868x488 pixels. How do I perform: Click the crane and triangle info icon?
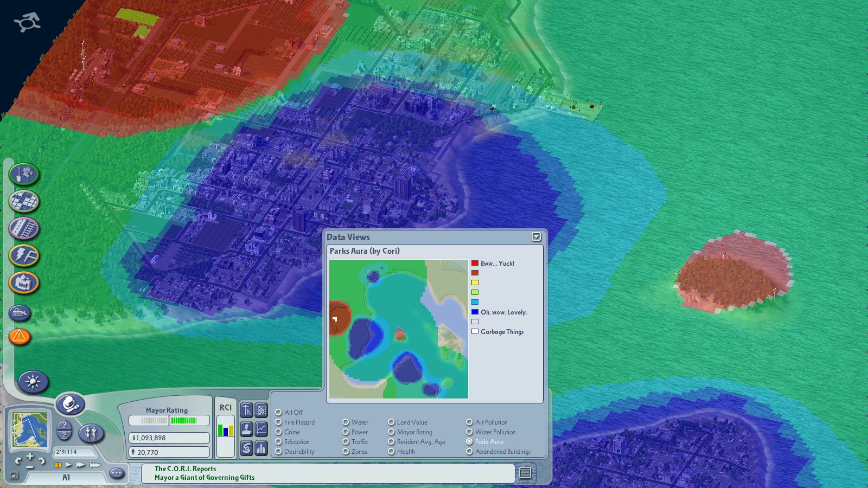tap(246, 410)
